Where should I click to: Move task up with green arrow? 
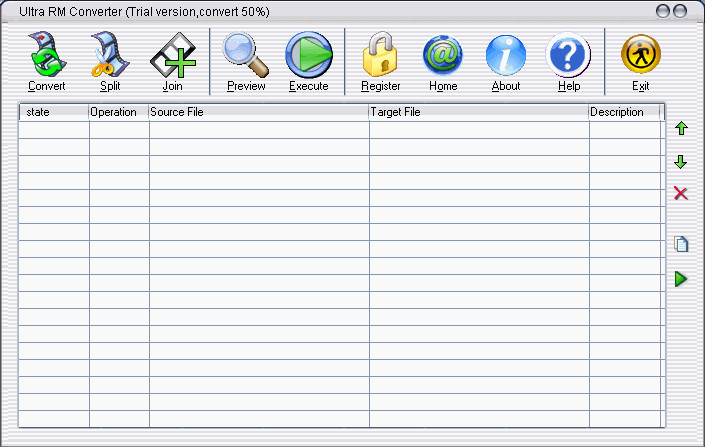(x=681, y=128)
